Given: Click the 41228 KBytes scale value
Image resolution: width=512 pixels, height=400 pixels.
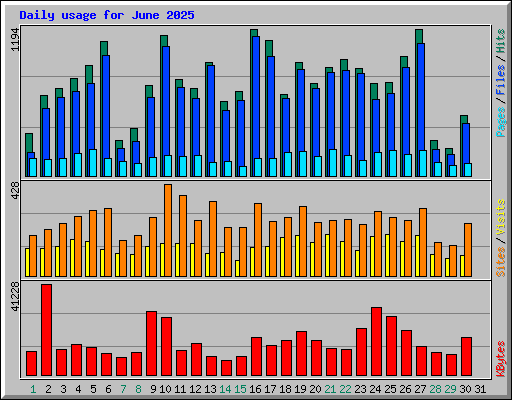Looking at the screenshot, I should click(x=15, y=296).
